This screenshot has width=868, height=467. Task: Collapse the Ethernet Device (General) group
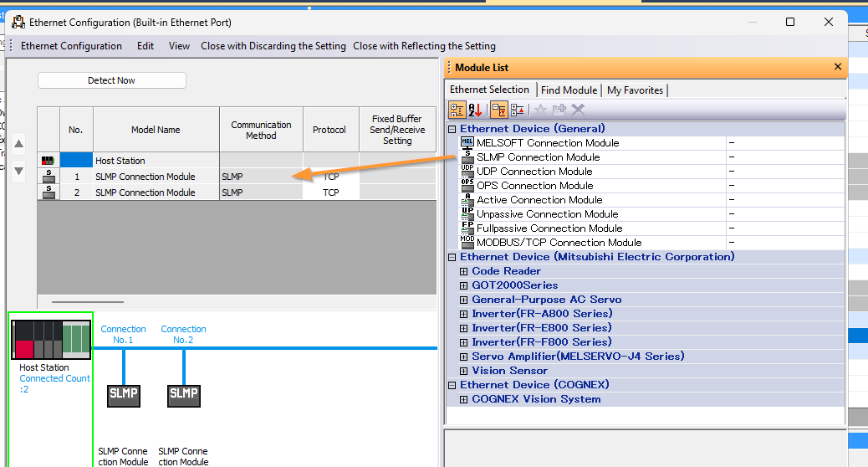point(452,129)
